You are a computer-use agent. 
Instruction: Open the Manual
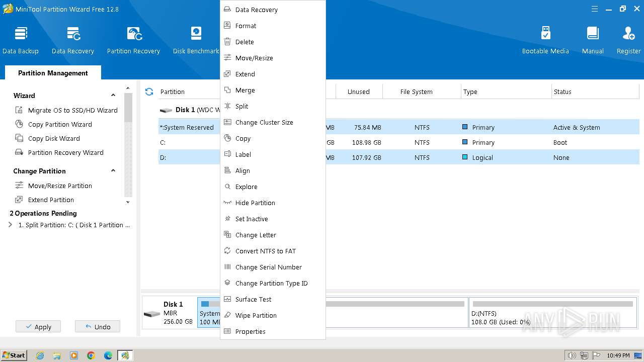pos(593,40)
